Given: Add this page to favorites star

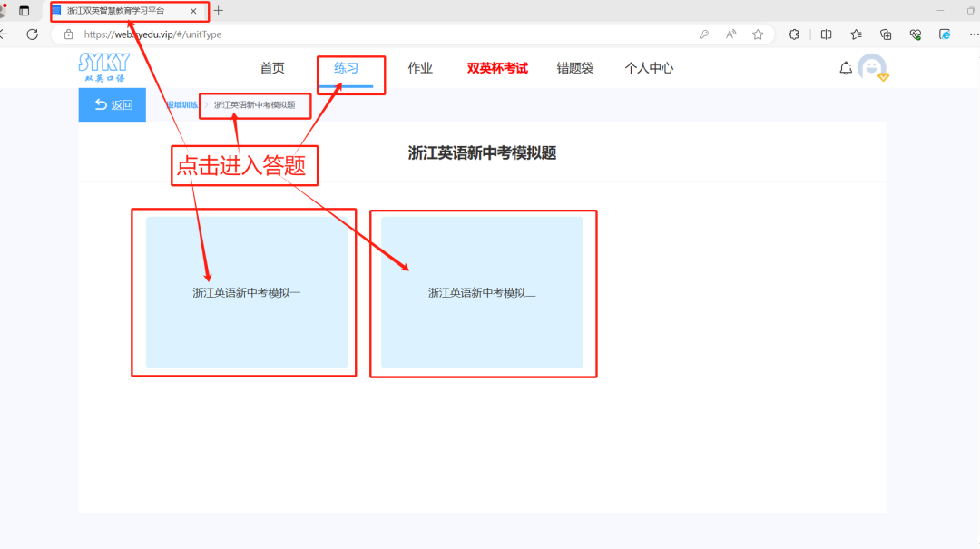Looking at the screenshot, I should point(758,34).
